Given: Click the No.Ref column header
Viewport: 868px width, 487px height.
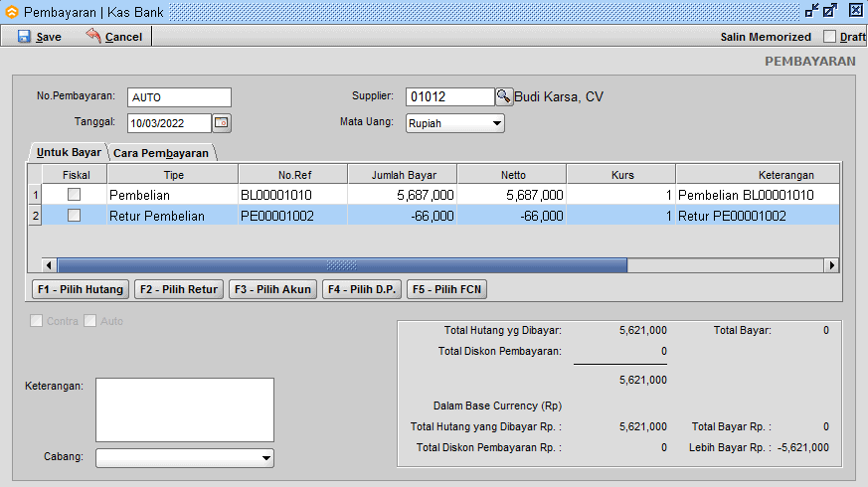Looking at the screenshot, I should [x=294, y=175].
